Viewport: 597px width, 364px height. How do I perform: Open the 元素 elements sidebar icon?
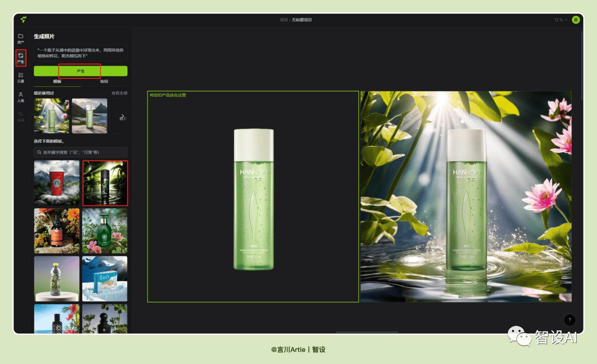coord(21,77)
